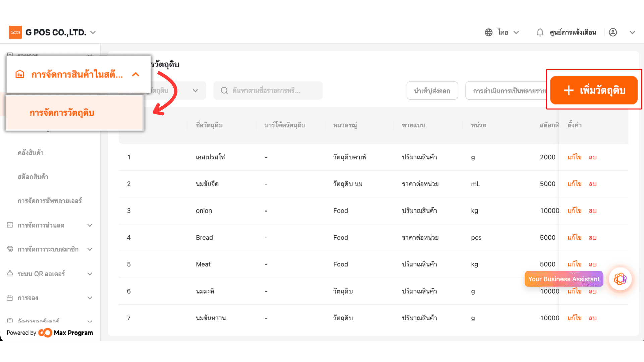Image resolution: width=644 pixels, height=362 pixels.
Task: Collapse the การจัดการสินค้าในสต๊อก menu chevron
Action: coord(136,74)
